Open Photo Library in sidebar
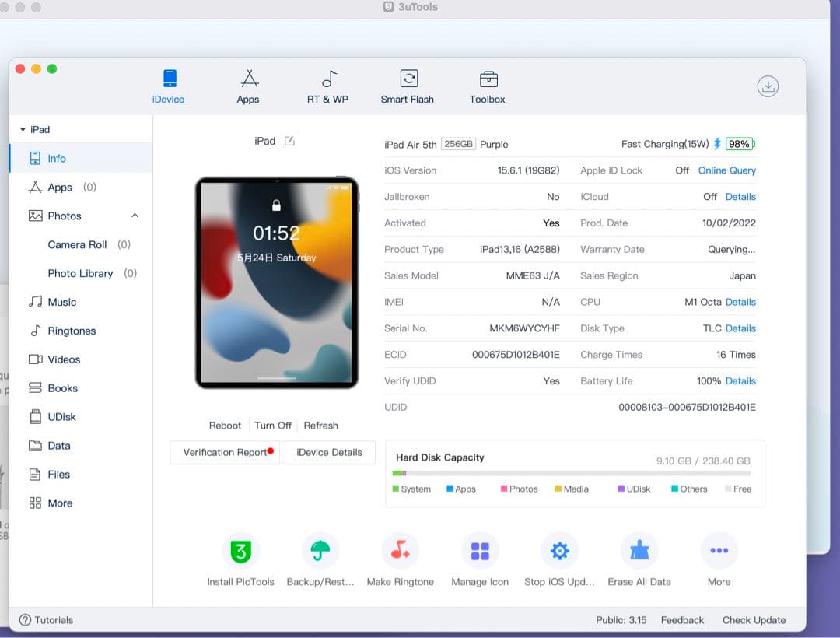 coord(92,273)
